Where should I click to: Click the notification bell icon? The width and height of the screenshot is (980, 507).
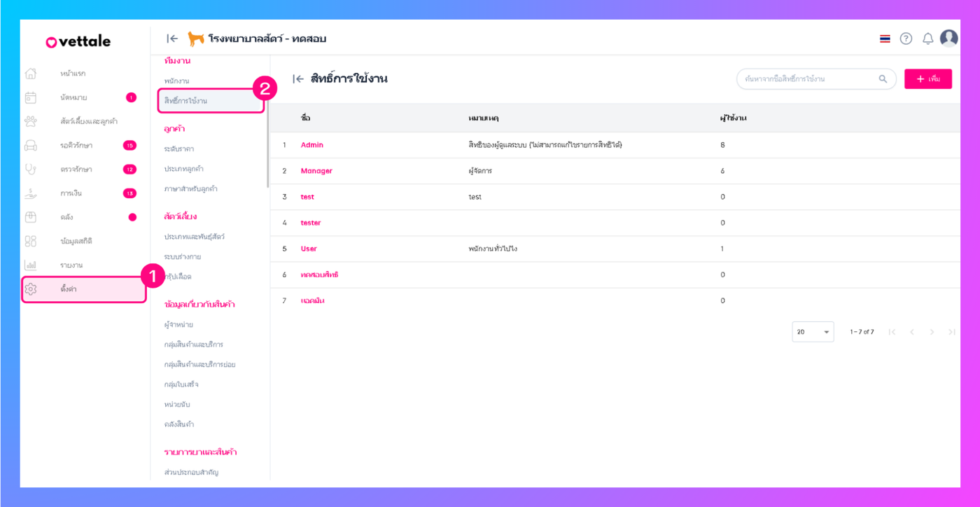click(x=927, y=39)
